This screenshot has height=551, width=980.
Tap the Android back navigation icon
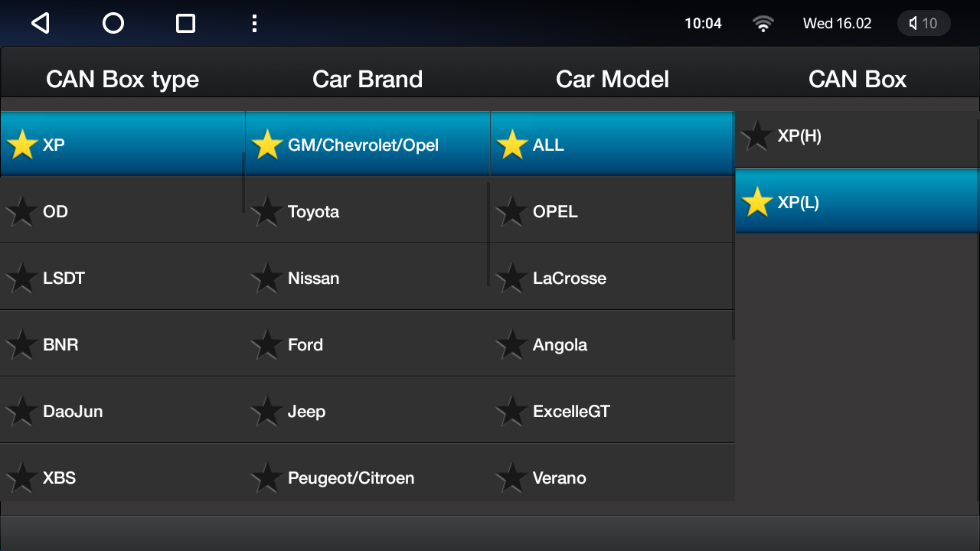pyautogui.click(x=41, y=24)
